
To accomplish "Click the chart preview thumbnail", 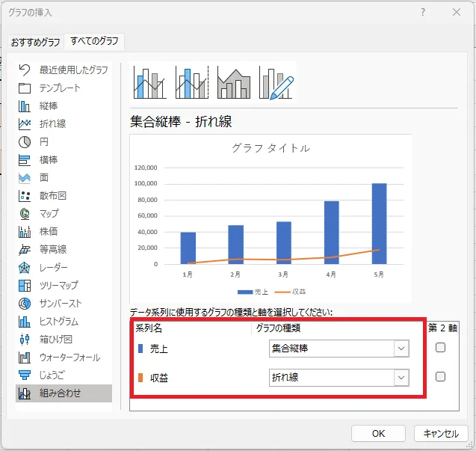I will click(271, 218).
